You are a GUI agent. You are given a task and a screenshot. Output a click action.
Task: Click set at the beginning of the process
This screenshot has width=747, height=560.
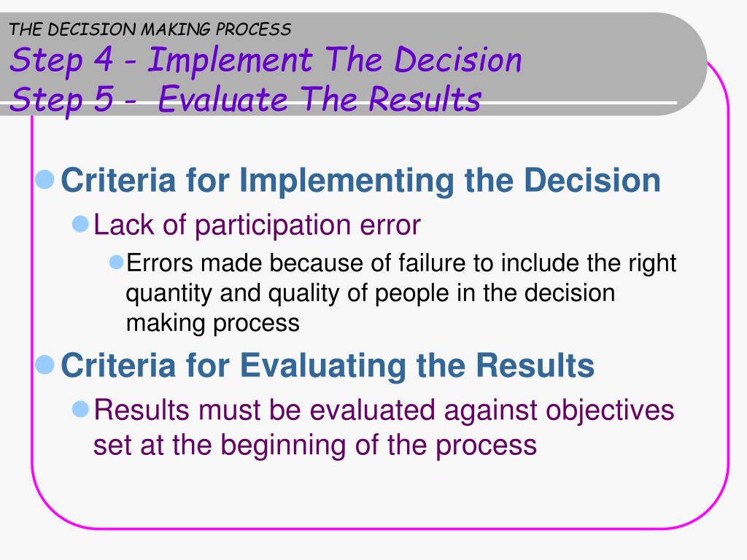point(315,445)
